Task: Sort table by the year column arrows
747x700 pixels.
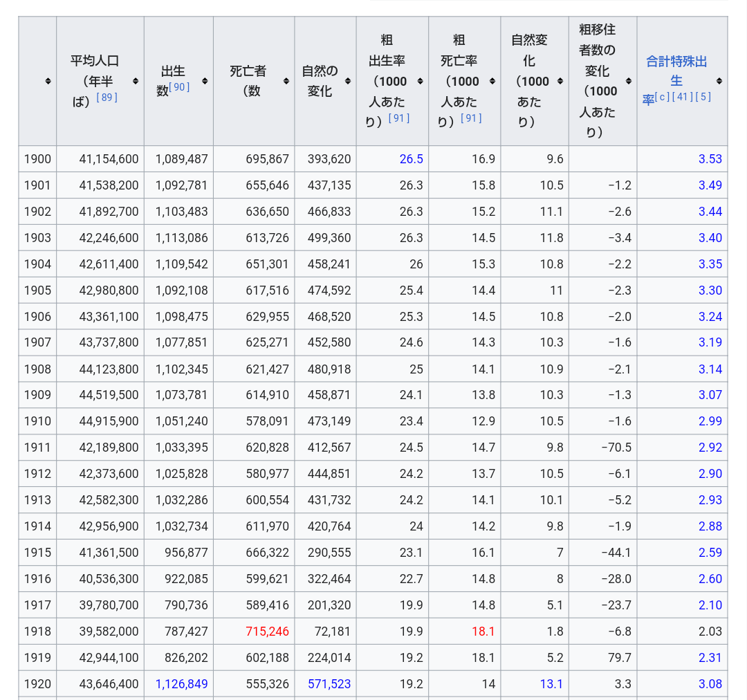Action: [x=48, y=81]
